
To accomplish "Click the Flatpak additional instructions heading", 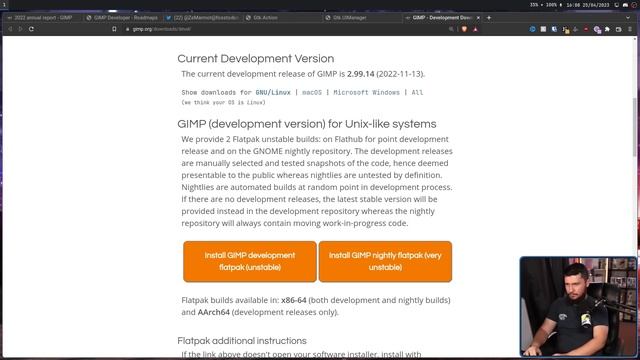I will 242,340.
